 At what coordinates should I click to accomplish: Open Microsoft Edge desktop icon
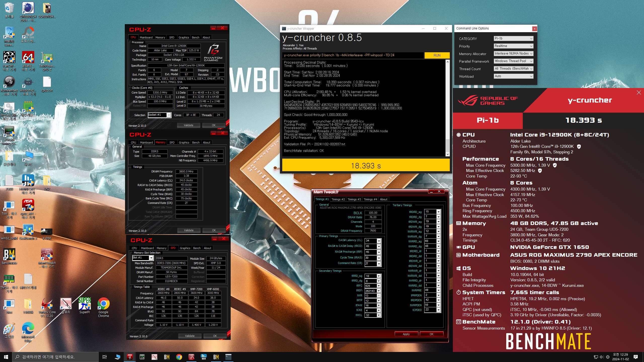[x=28, y=332]
